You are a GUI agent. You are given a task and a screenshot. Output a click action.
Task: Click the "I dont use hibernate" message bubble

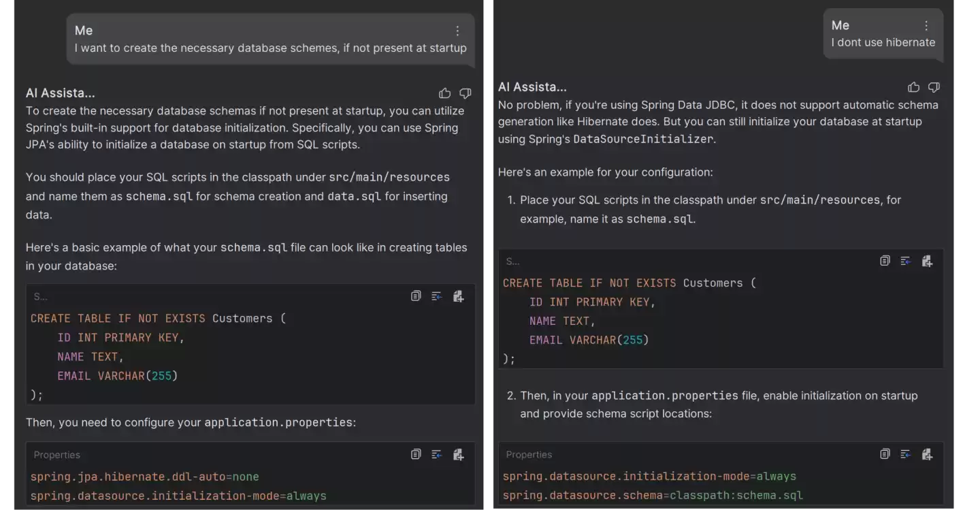[x=883, y=42]
